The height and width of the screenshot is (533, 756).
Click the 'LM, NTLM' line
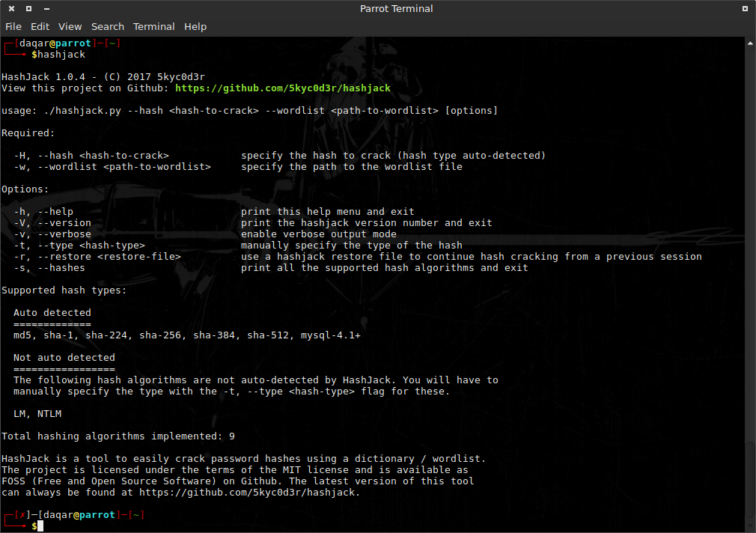pyautogui.click(x=37, y=414)
